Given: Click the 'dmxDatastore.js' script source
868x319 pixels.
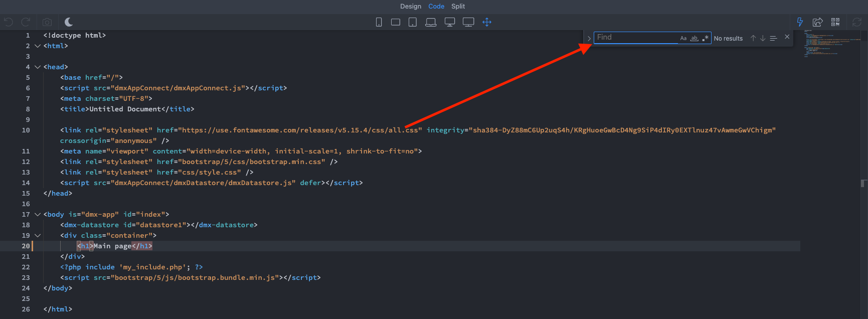Looking at the screenshot, I should 260,183.
